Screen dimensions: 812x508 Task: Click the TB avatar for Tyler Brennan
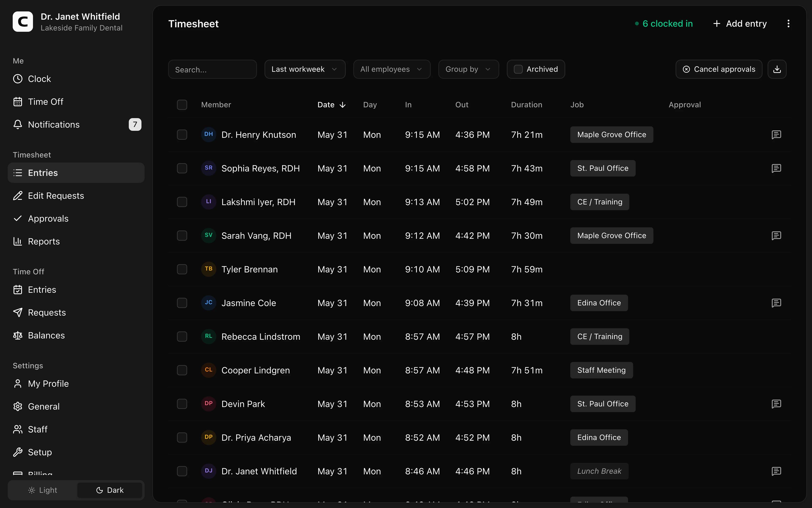[208, 269]
